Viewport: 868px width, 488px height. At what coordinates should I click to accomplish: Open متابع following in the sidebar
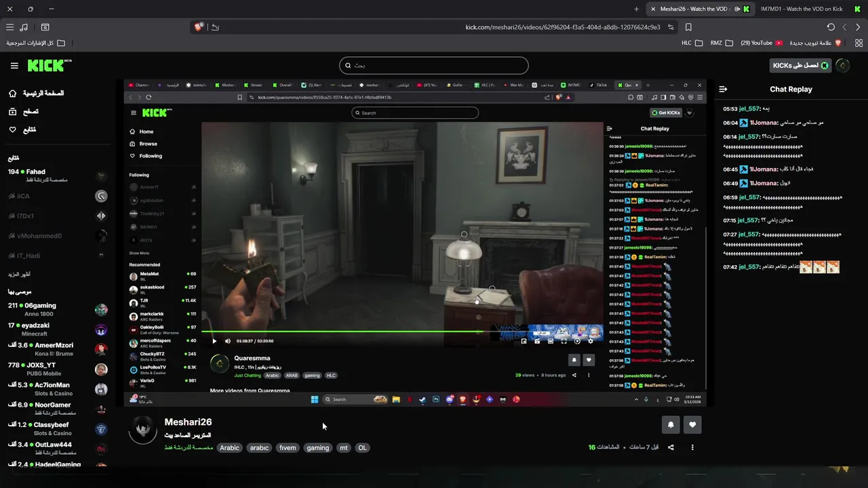click(22, 129)
